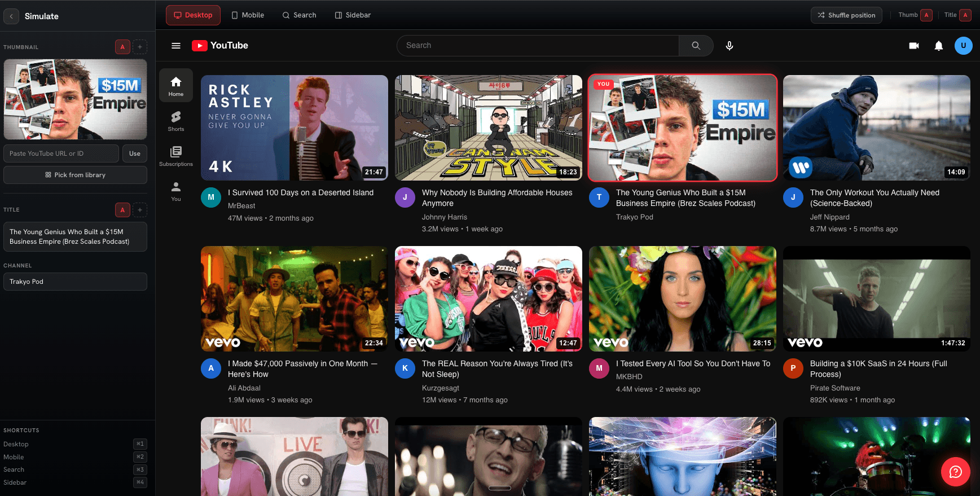Select the Sidebar shortcut entry
980x496 pixels.
click(74, 482)
